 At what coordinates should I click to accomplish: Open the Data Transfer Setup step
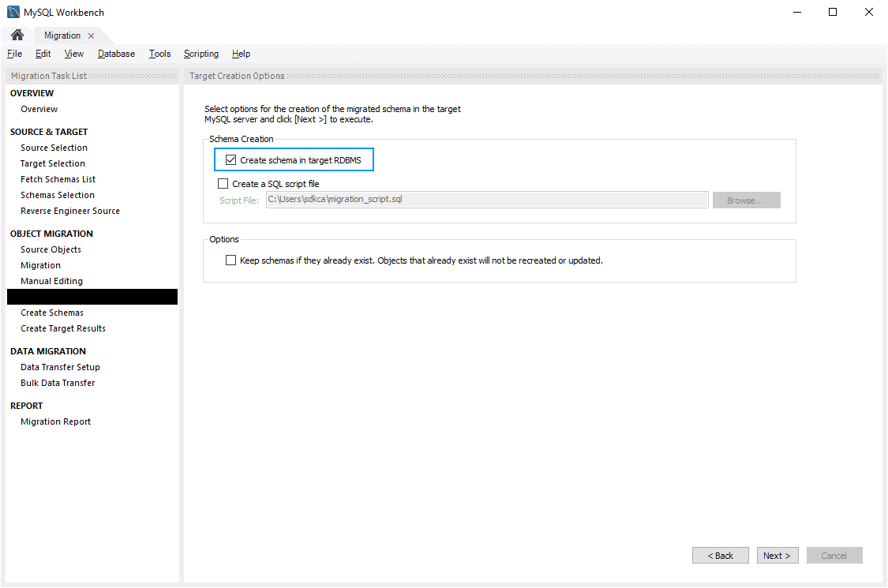[61, 367]
